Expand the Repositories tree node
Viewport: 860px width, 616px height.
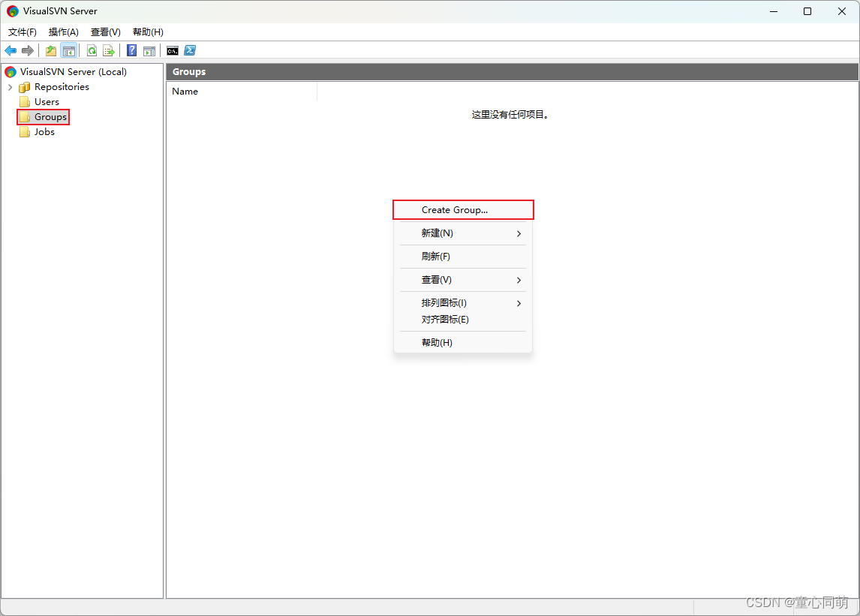pos(10,87)
